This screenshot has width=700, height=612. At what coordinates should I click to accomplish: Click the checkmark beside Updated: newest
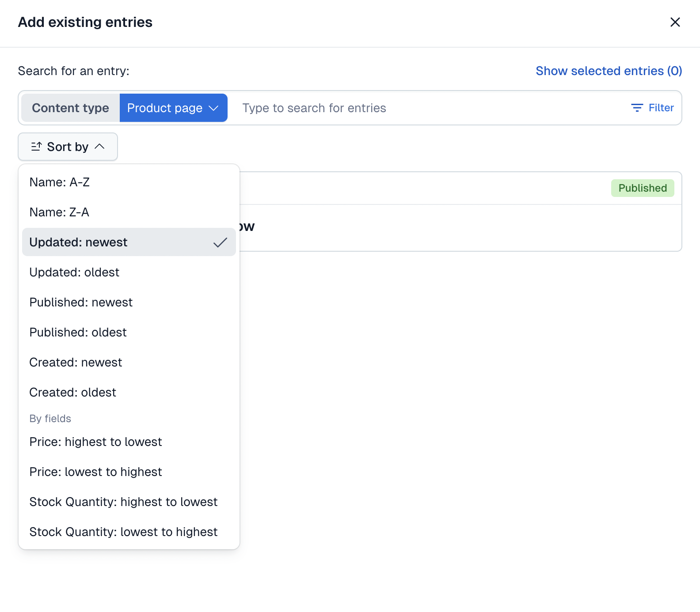tap(220, 242)
